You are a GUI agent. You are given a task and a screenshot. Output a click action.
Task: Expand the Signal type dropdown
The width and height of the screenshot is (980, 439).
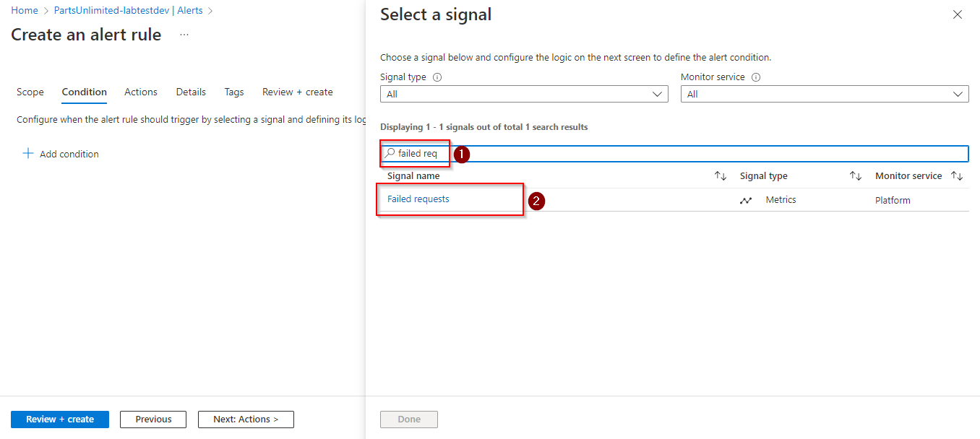pyautogui.click(x=524, y=94)
